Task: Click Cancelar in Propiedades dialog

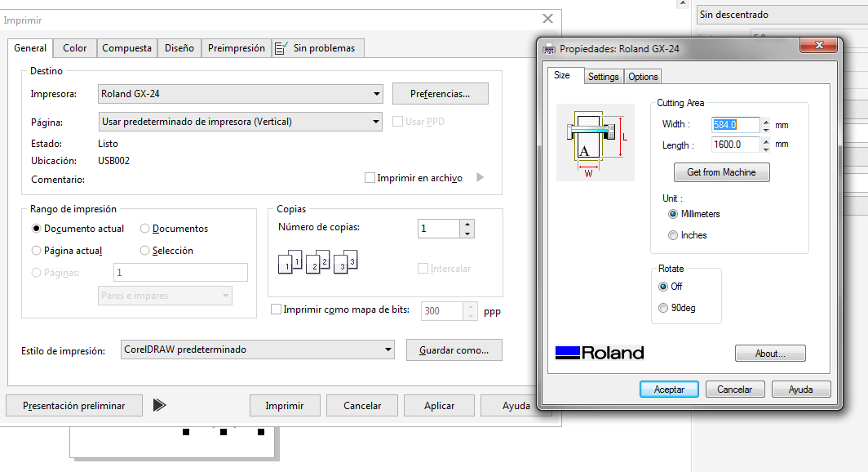Action: click(x=734, y=390)
